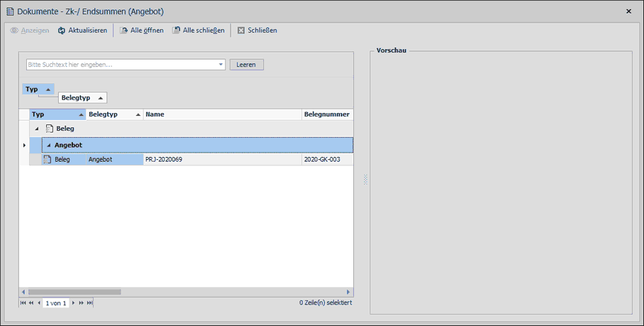Focus the search text input field
The width and height of the screenshot is (644, 326).
[x=121, y=65]
